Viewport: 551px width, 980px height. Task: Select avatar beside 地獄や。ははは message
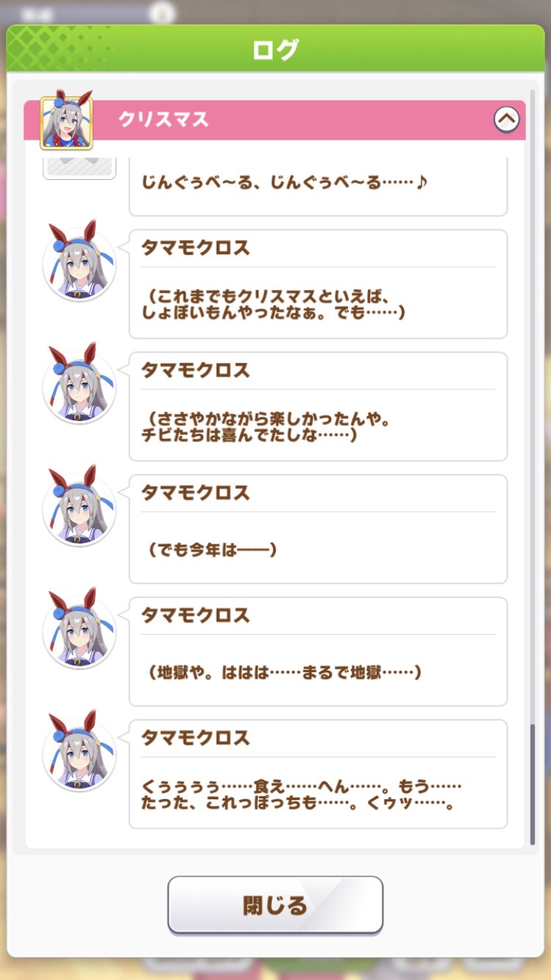79,629
